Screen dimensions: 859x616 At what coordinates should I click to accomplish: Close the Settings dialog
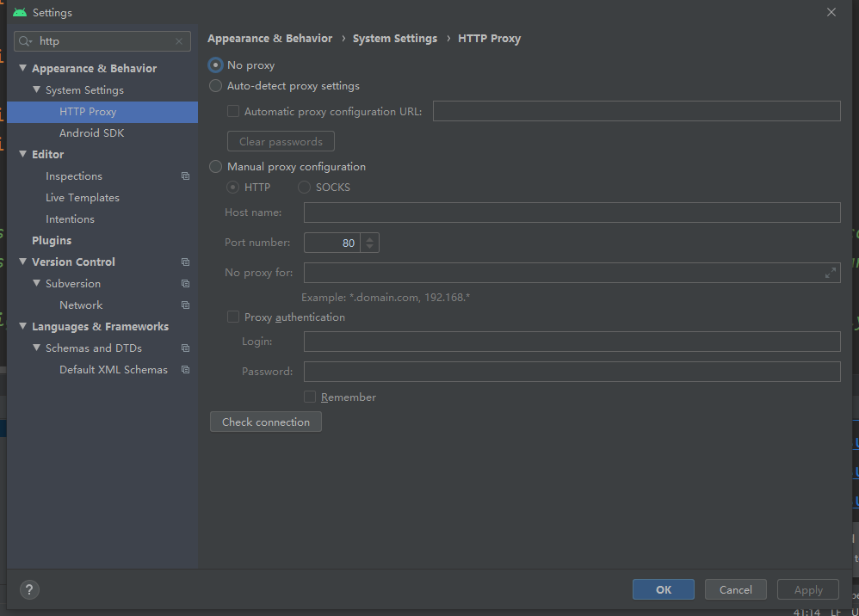pyautogui.click(x=831, y=12)
